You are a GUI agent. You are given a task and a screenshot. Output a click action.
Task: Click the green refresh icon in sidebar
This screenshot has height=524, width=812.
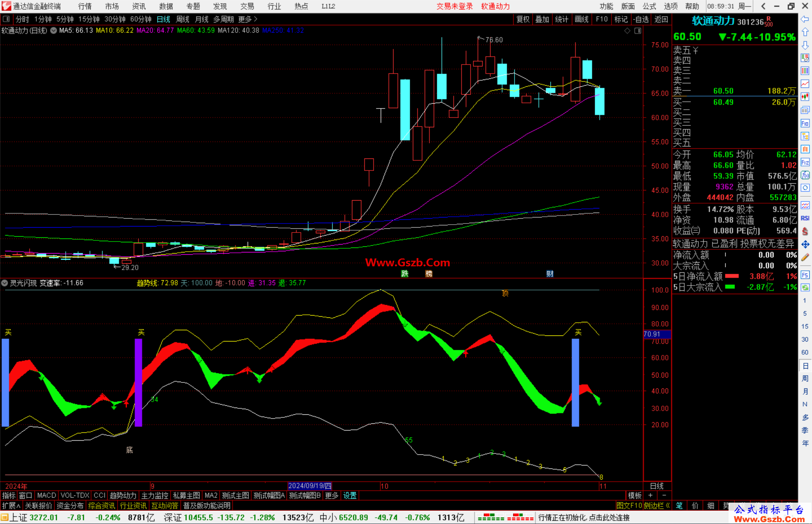805,288
